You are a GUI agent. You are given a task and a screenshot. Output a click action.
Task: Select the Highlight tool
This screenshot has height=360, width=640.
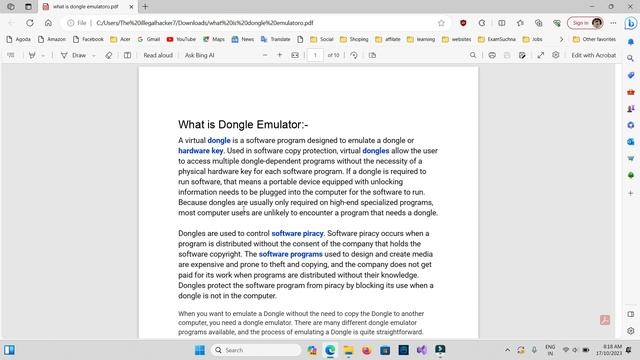pos(32,55)
